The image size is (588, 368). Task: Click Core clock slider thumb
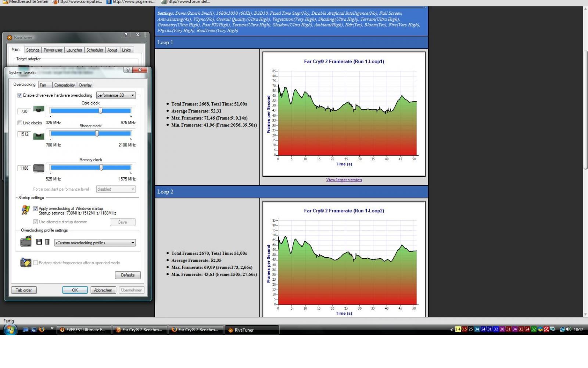tap(100, 111)
